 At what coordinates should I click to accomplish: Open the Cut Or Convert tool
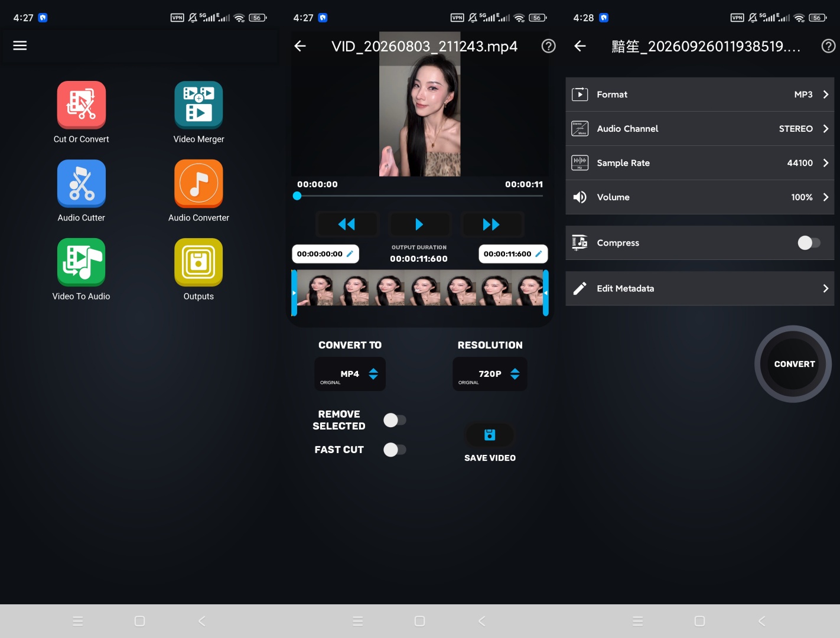82,105
